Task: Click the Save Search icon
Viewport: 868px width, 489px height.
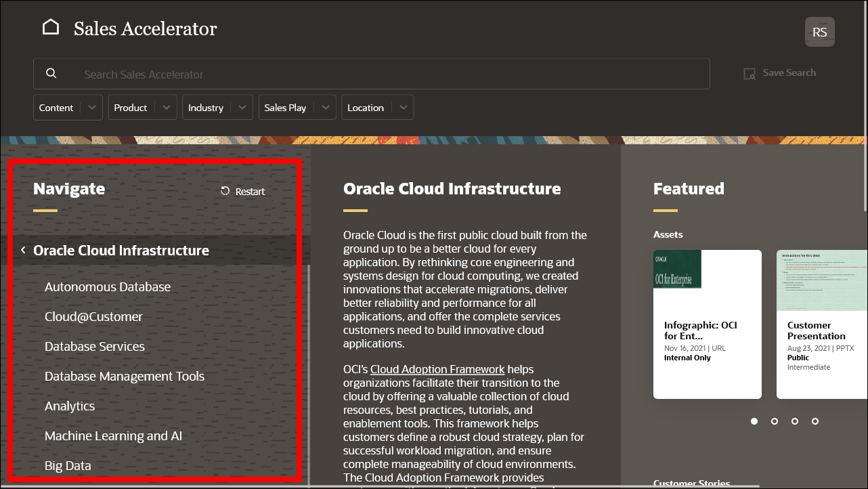Action: click(x=749, y=72)
